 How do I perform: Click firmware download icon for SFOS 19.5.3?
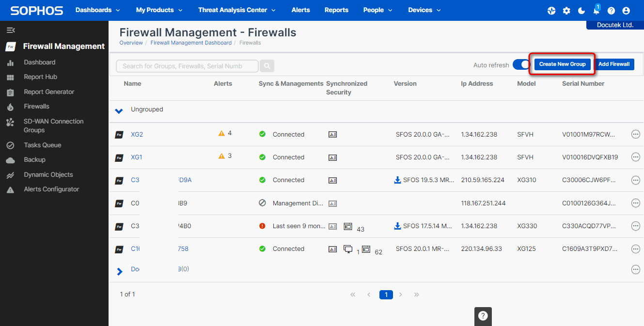pos(397,180)
